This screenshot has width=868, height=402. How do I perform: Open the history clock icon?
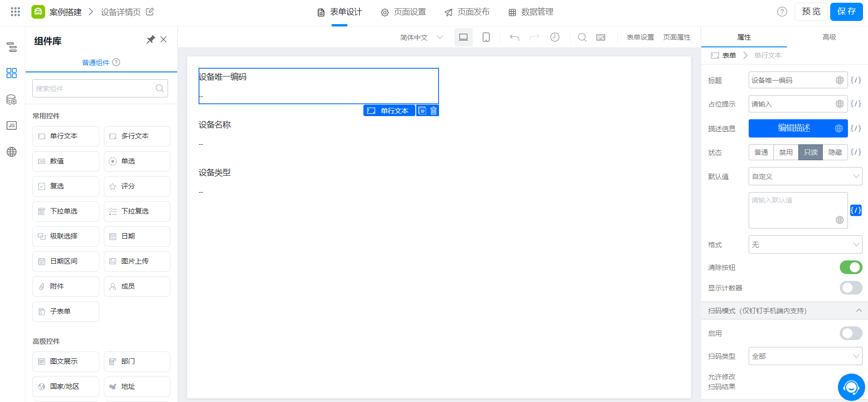555,37
